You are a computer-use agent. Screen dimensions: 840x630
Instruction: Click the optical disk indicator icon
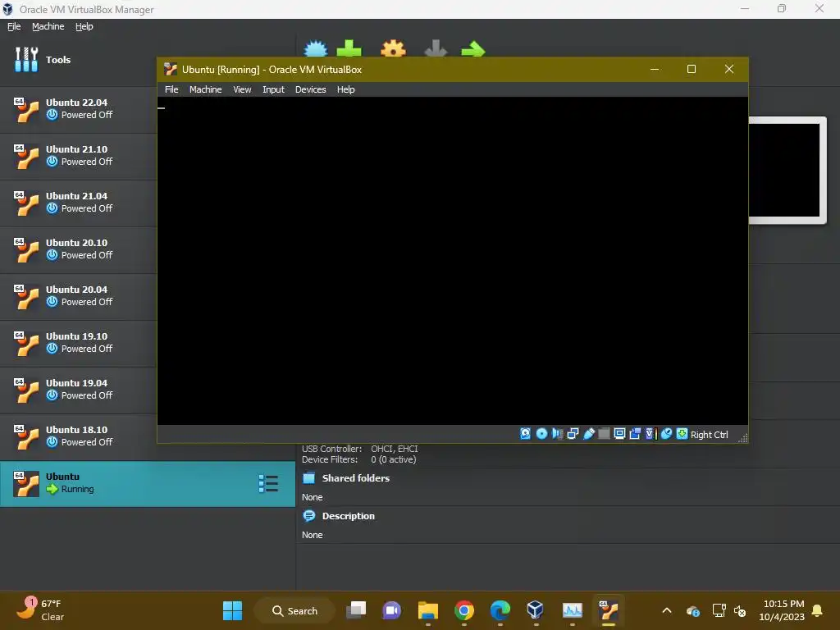pyautogui.click(x=541, y=434)
